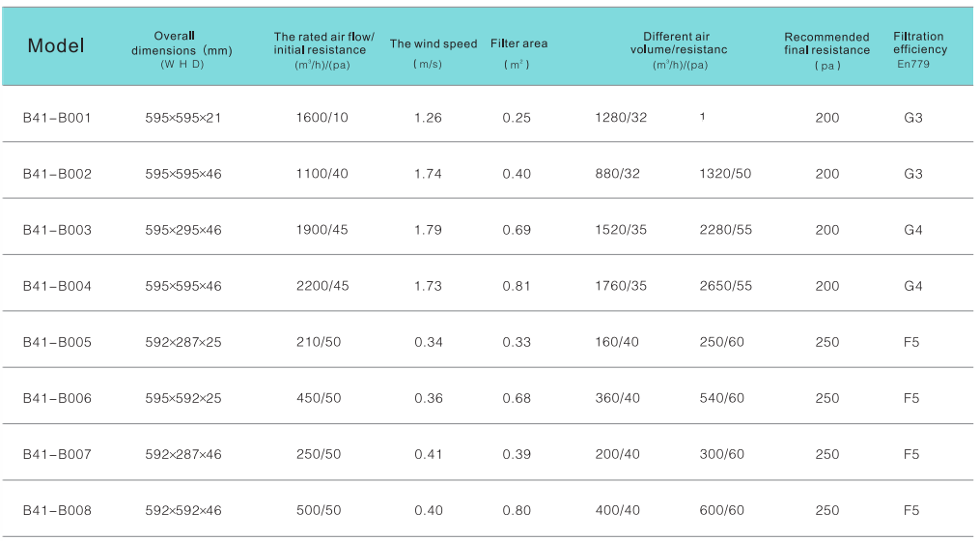Click the 250 final resistance for B41-B006
This screenshot has width=980, height=541.
click(827, 398)
